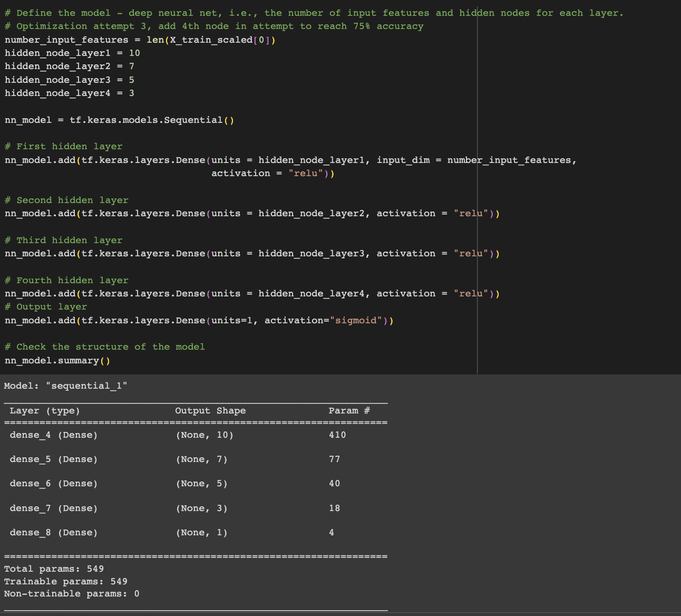Click the len(X_train_scaled[0]) expression

click(211, 40)
